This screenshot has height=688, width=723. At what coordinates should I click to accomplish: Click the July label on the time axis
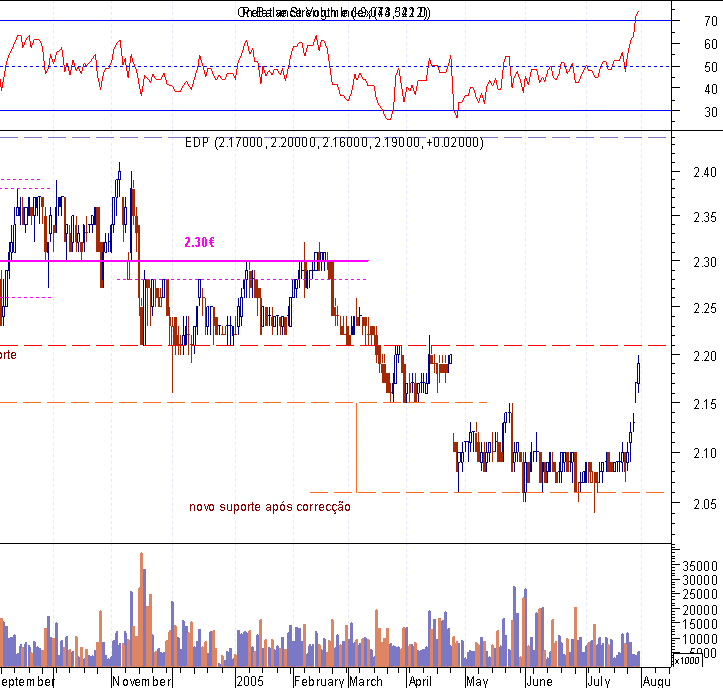(599, 681)
